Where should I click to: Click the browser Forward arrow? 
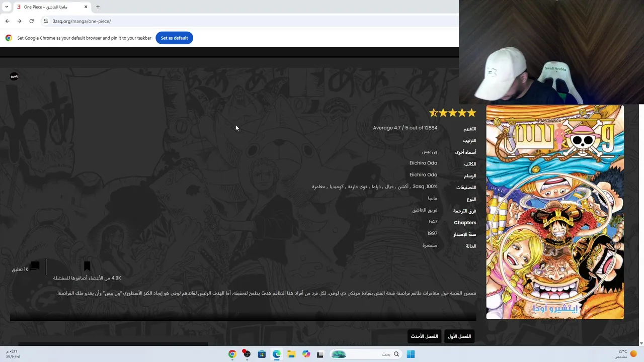(19, 21)
